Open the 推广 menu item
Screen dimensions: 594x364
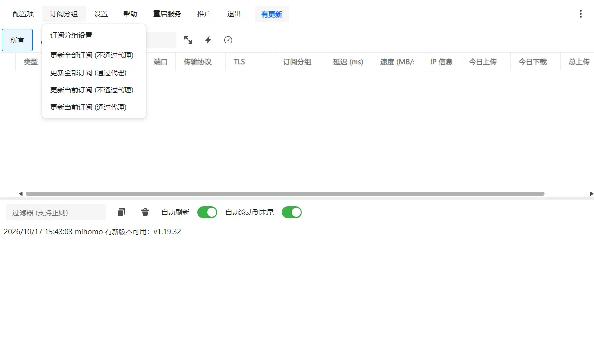204,14
